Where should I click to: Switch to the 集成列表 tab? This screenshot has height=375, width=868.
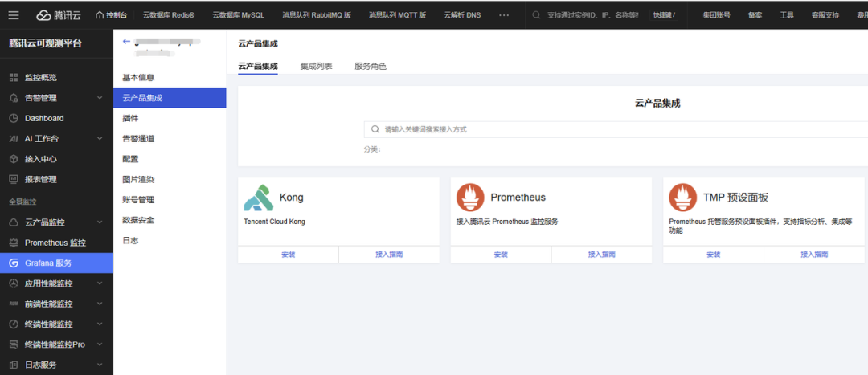click(316, 67)
